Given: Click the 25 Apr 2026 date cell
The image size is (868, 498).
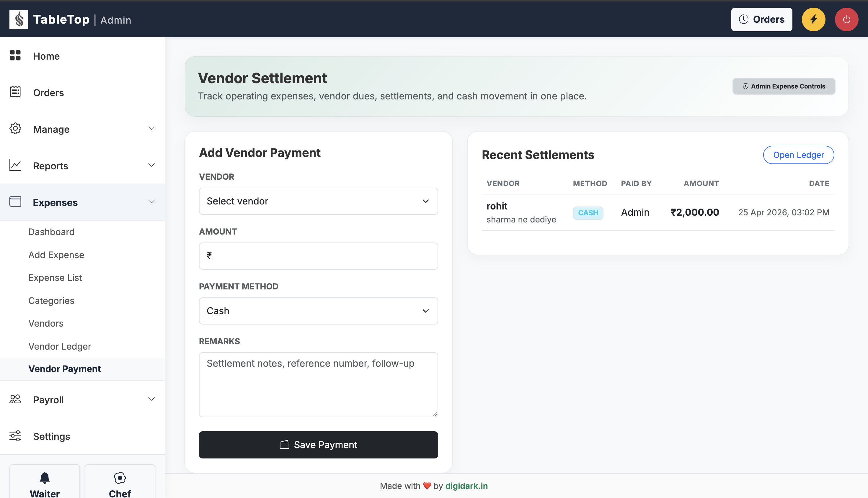Looking at the screenshot, I should click(x=784, y=212).
